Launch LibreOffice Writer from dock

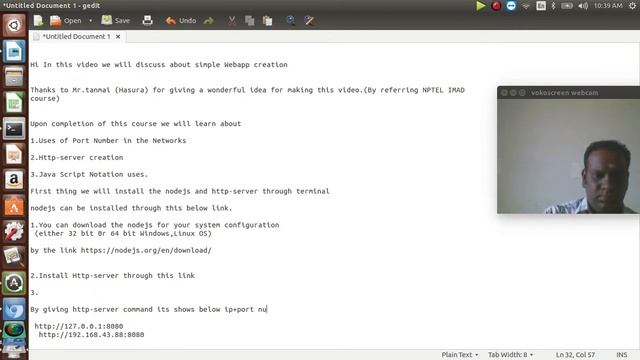pyautogui.click(x=14, y=51)
